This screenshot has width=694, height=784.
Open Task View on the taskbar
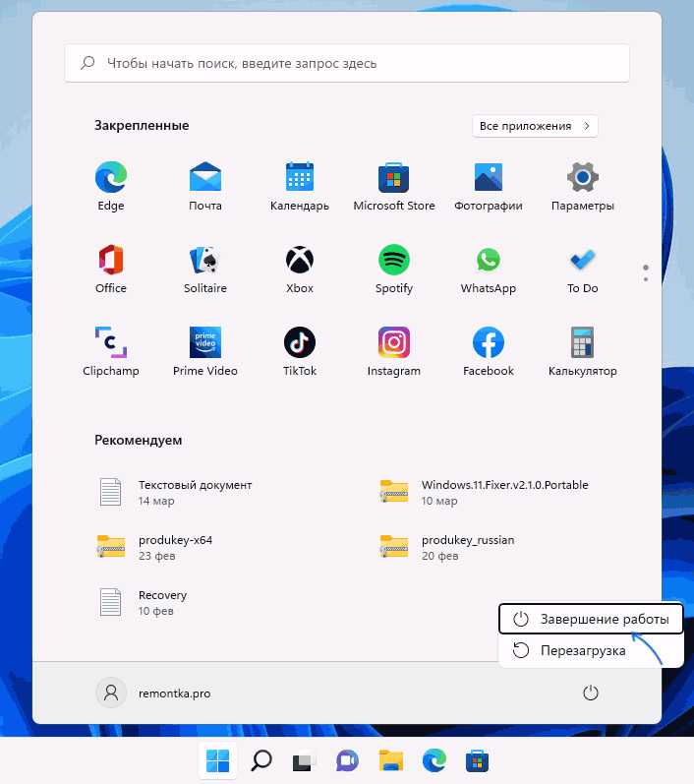click(305, 761)
